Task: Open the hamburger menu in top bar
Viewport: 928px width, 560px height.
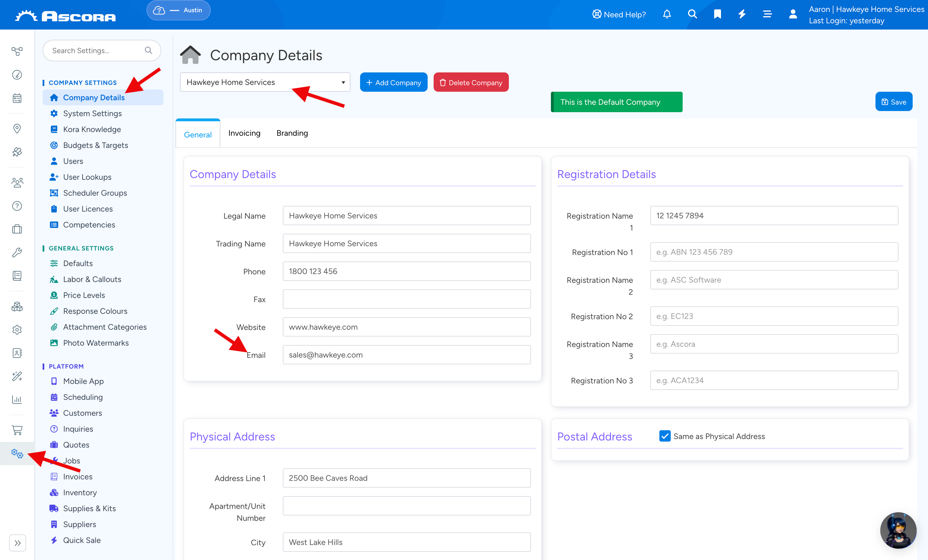Action: (x=767, y=14)
